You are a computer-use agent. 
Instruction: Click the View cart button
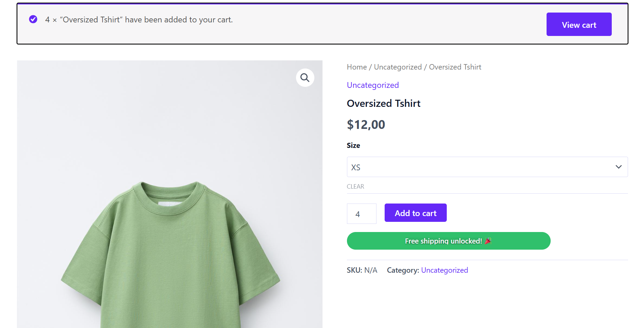[x=579, y=24]
